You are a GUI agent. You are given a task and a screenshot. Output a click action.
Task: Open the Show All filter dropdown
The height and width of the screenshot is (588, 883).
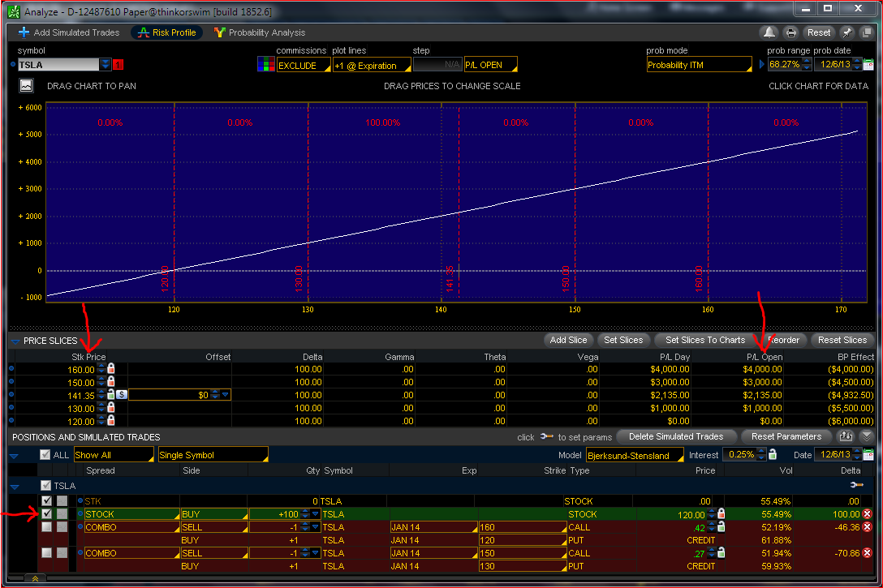(114, 454)
